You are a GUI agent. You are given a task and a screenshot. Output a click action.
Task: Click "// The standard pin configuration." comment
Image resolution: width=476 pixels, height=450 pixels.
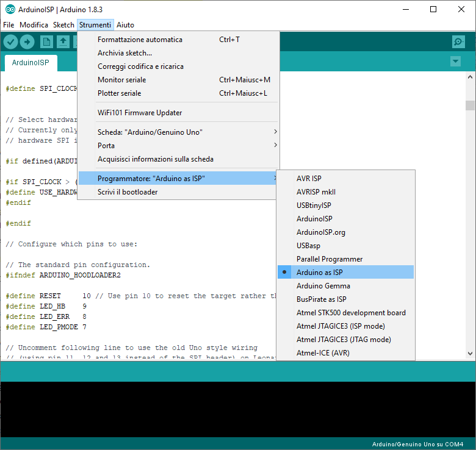[78, 265]
